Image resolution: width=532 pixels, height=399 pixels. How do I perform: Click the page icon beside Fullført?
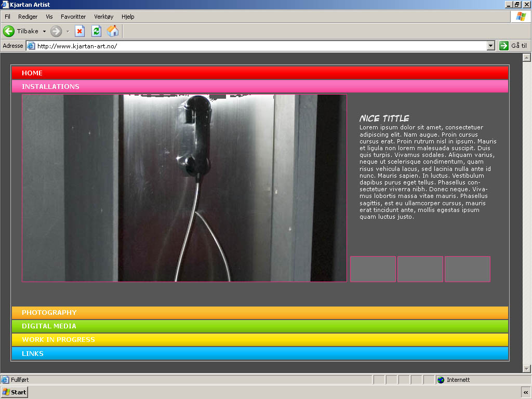pos(5,380)
